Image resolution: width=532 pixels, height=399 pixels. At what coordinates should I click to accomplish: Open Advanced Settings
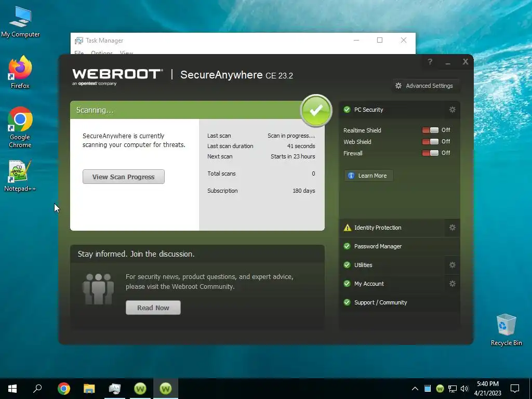pos(425,86)
